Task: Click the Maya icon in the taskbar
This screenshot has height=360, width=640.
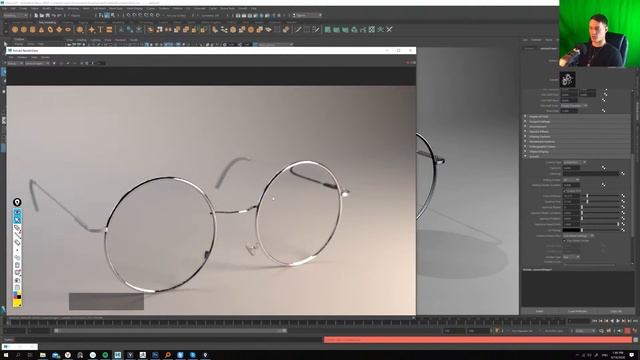Action: coord(118,355)
